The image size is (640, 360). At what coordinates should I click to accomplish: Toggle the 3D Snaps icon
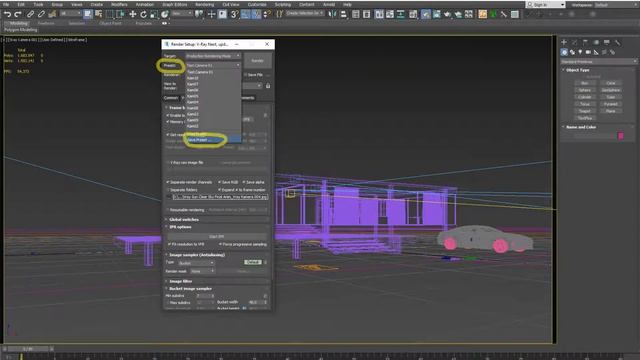tap(234, 14)
